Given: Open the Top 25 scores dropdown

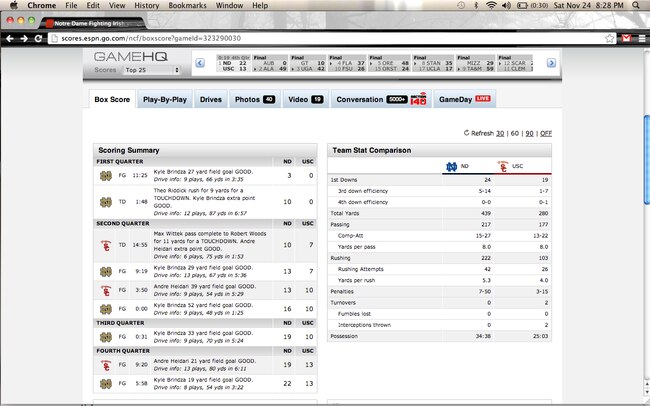Looking at the screenshot, I should click(x=151, y=70).
